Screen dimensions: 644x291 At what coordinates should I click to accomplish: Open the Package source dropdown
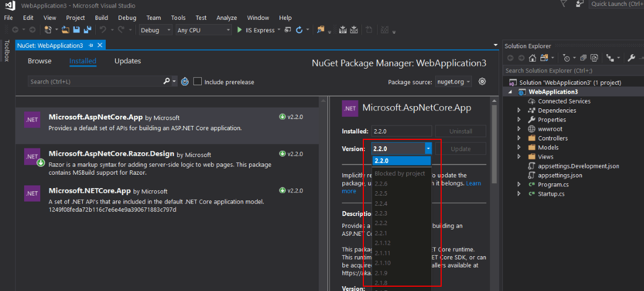453,81
